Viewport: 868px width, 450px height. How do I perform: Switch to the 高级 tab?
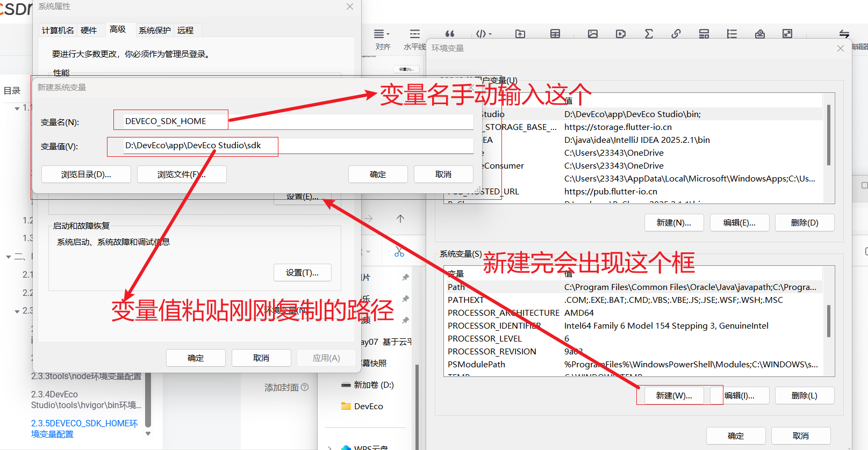[118, 29]
